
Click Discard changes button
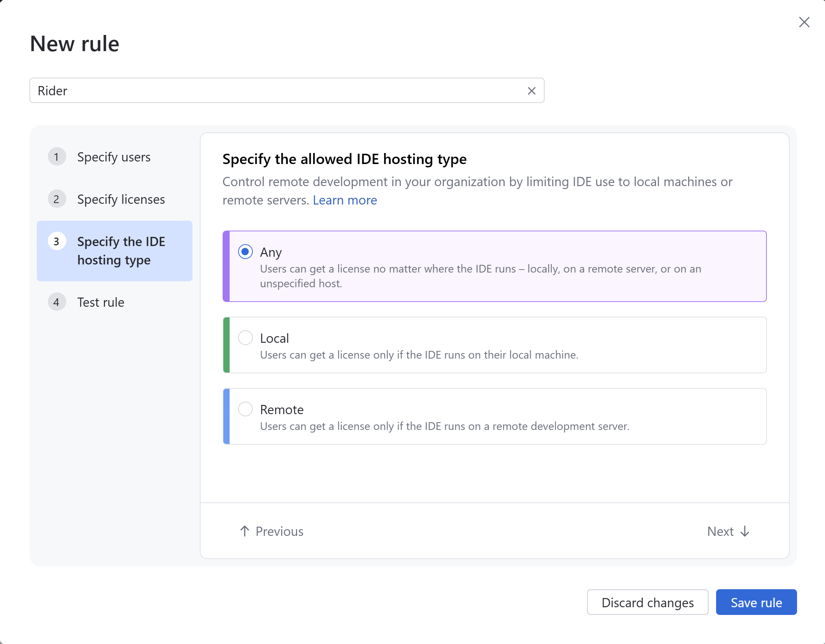pyautogui.click(x=648, y=602)
